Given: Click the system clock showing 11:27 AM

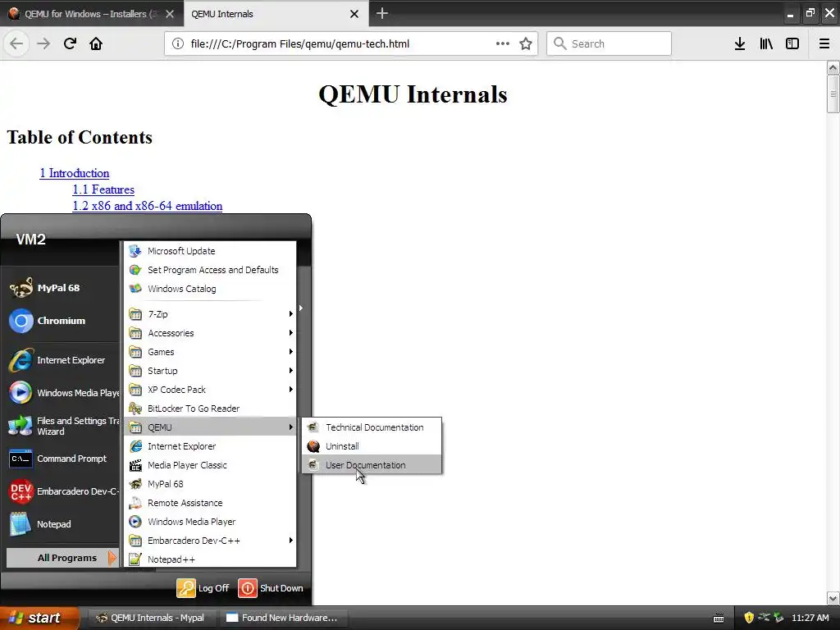Looking at the screenshot, I should (x=810, y=618).
